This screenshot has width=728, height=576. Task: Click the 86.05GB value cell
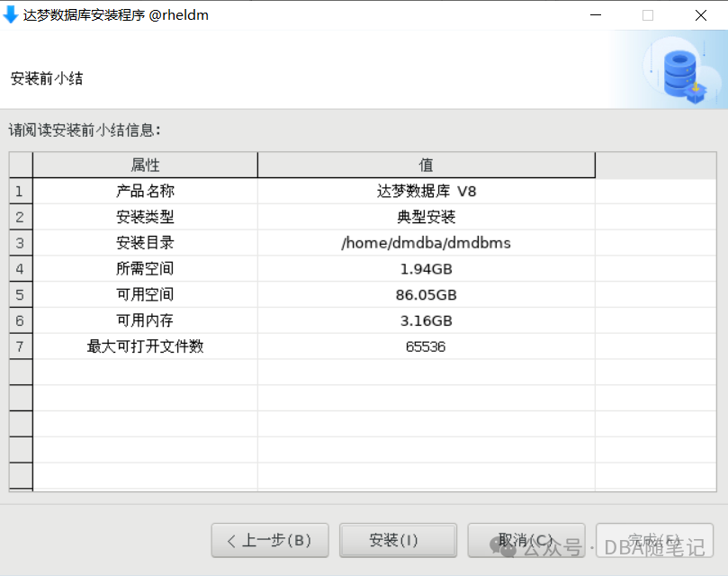tap(426, 295)
